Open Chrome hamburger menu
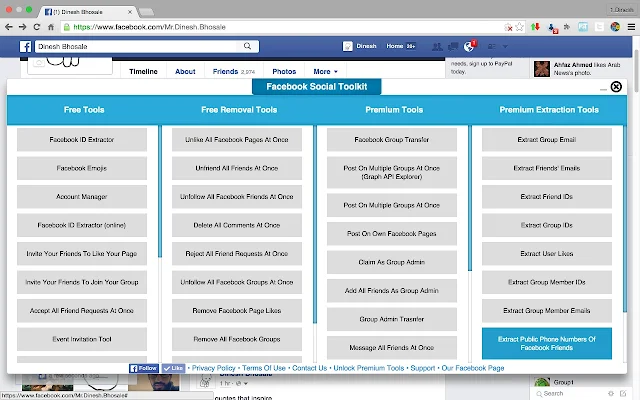640x400 pixels. [x=631, y=27]
